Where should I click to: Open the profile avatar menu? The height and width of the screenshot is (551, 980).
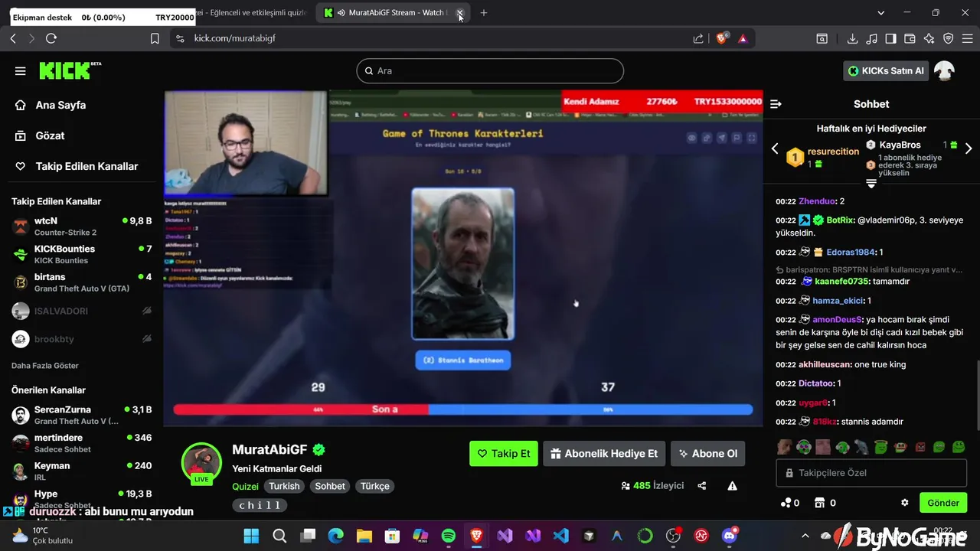coord(945,70)
